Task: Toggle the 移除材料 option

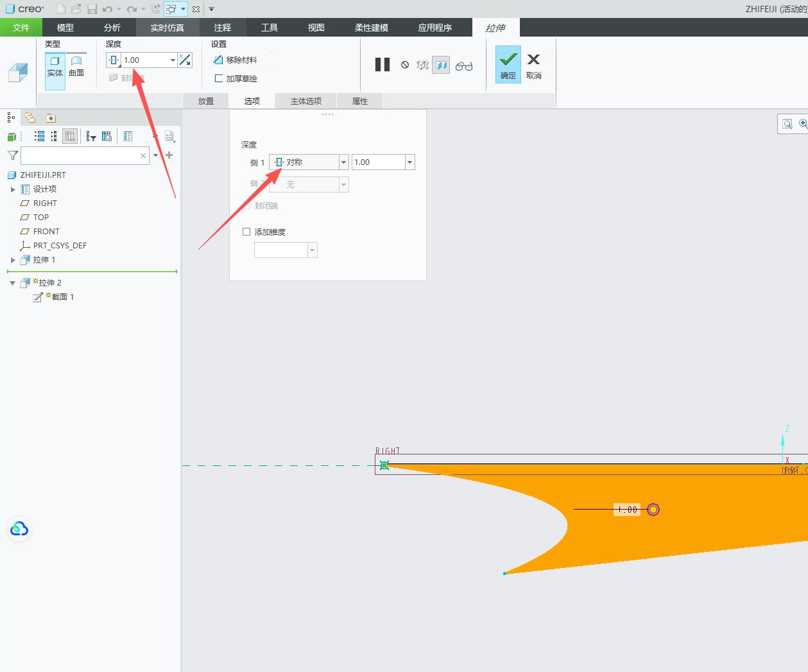Action: [x=236, y=60]
